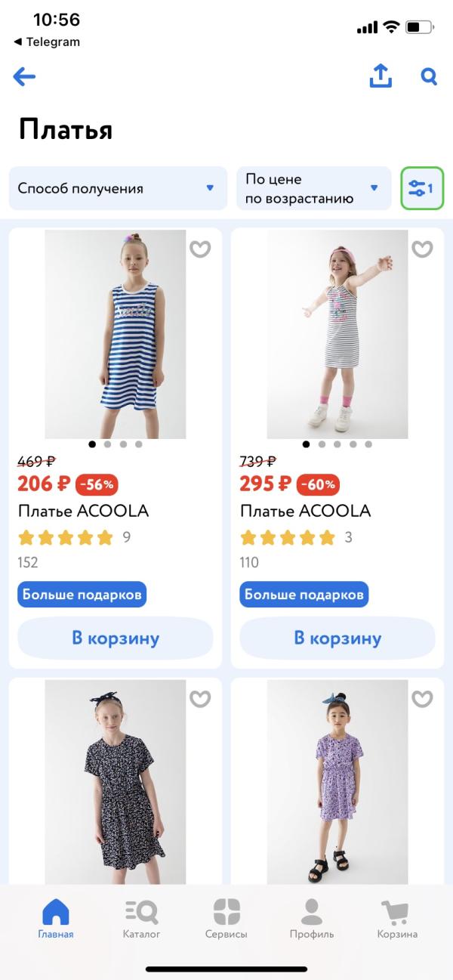Add the 206 ₽ dress to cart

click(x=116, y=638)
